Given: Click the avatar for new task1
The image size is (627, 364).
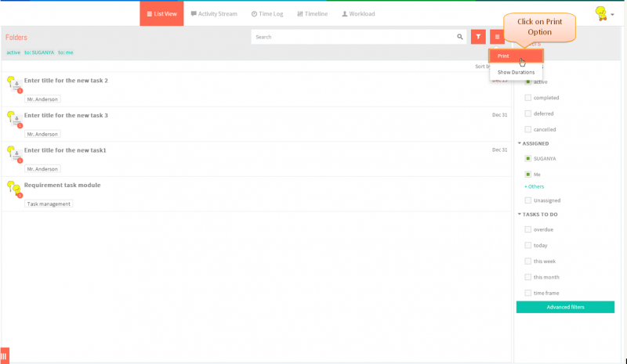Looking at the screenshot, I should click(14, 154).
